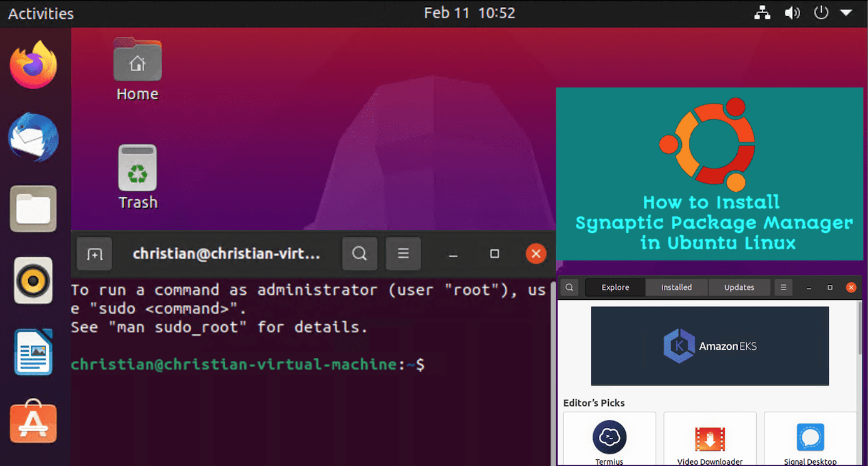
Task: Search apps in Ubuntu Software
Action: [x=570, y=287]
